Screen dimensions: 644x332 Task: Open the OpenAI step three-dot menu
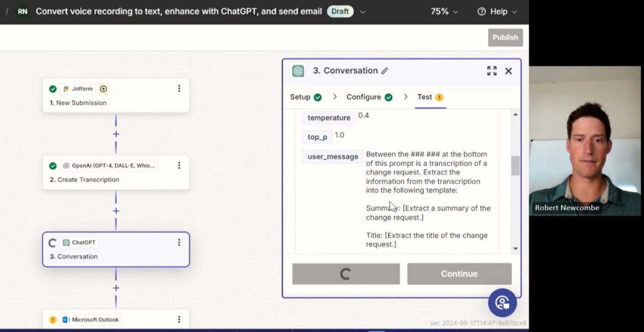pos(179,165)
